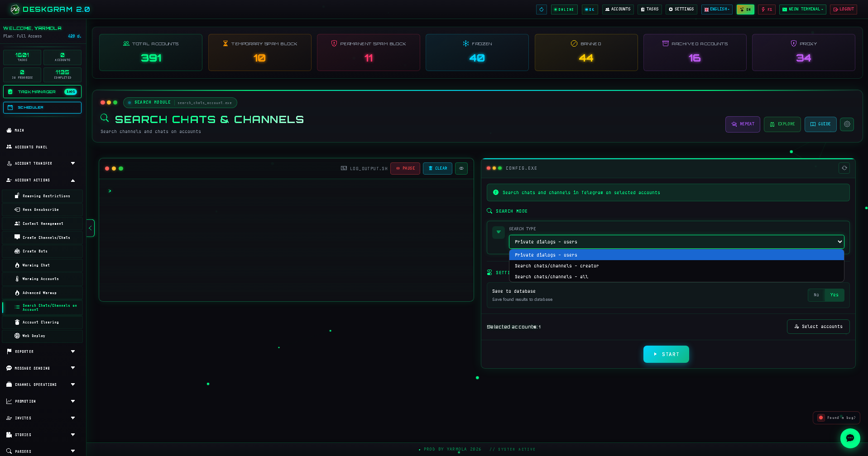
Task: Click the Warming Accounts thermometer icon
Action: click(x=17, y=279)
